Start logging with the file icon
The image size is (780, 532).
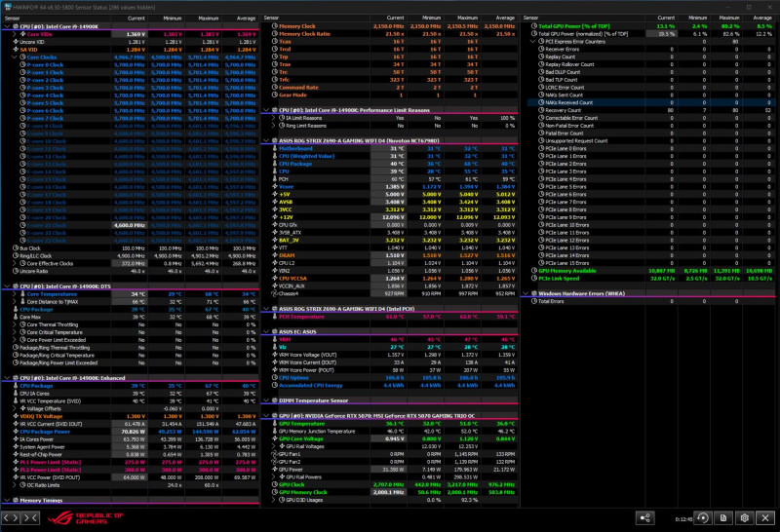coord(723,518)
